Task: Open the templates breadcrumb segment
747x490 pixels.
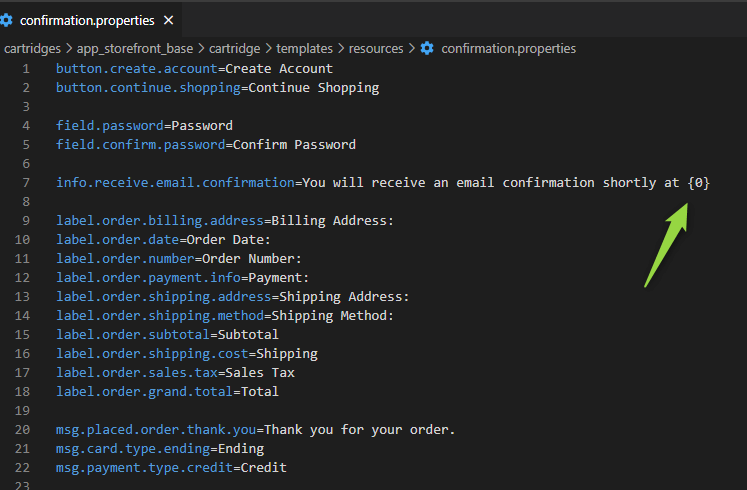Action: (x=304, y=49)
